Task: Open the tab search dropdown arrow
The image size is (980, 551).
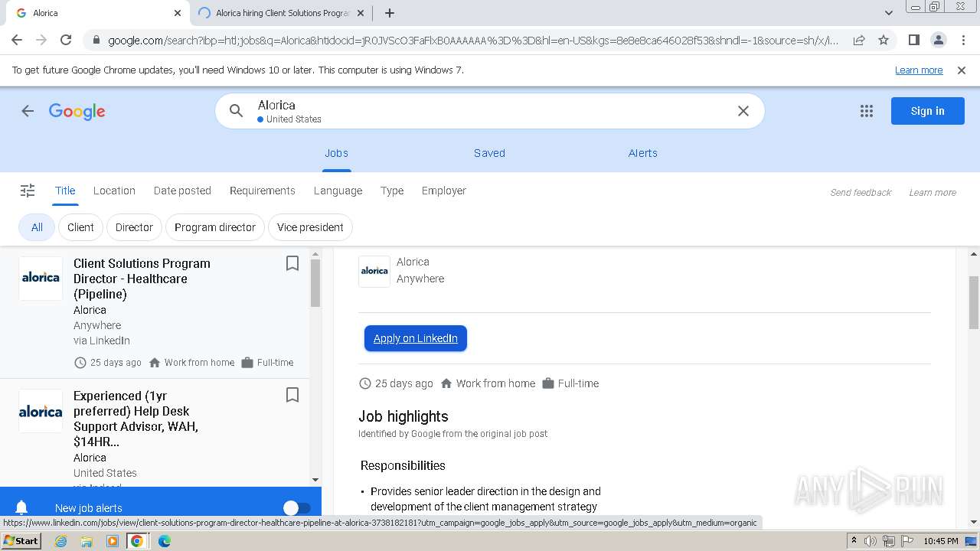Action: 888,13
